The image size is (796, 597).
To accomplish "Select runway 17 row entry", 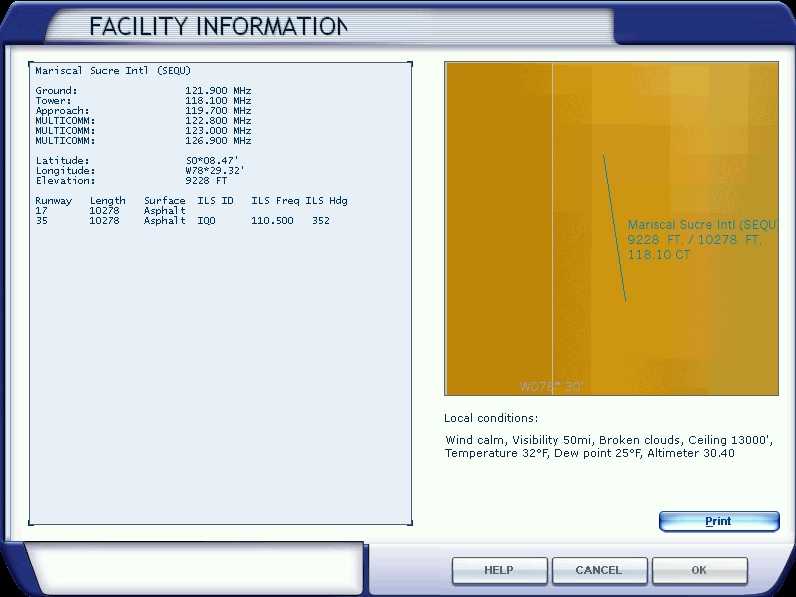I will tap(111, 211).
